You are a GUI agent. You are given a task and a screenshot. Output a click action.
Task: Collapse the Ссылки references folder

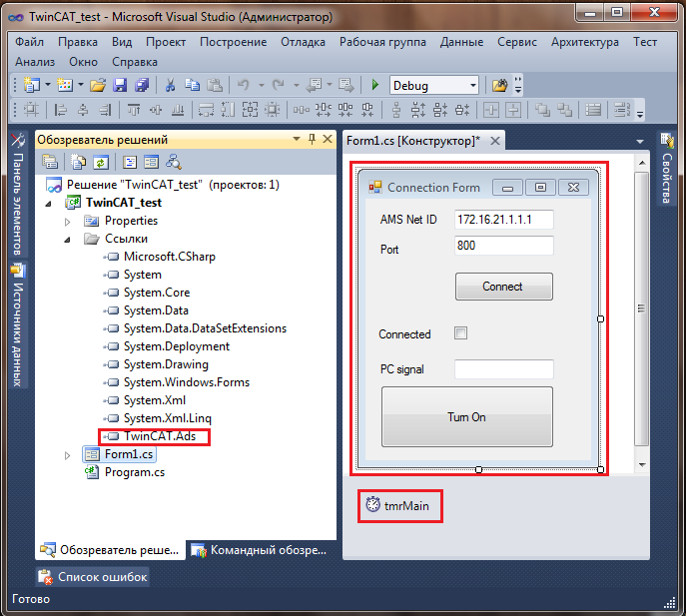[67, 240]
